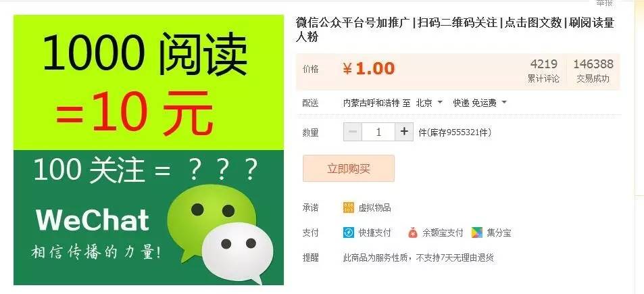Click the 举报 report link
Image resolution: width=644 pixels, height=294 pixels.
605,3
